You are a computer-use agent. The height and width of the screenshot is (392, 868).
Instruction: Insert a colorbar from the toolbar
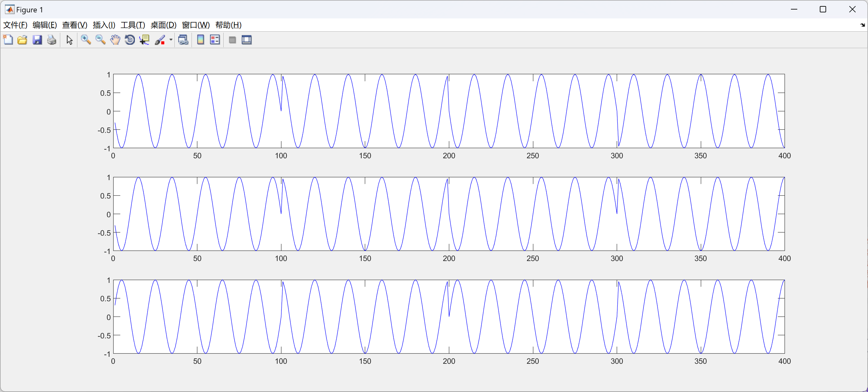pos(201,40)
